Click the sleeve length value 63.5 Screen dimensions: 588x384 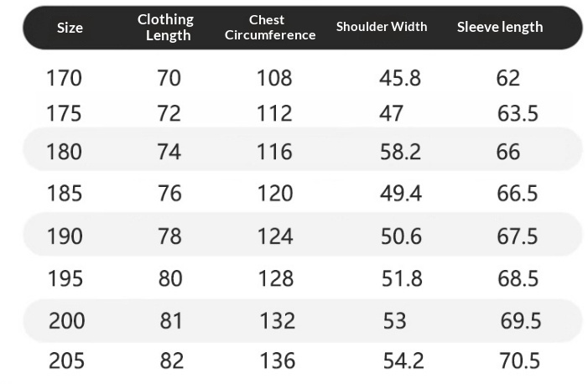click(x=518, y=113)
